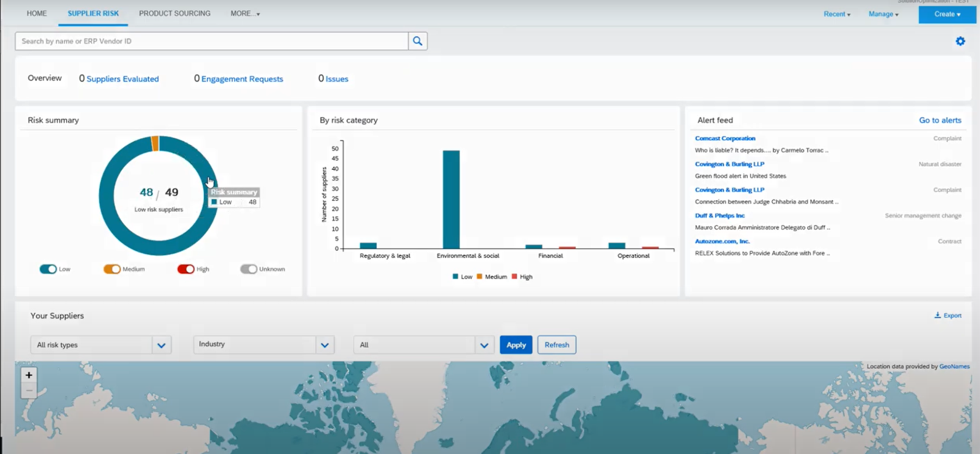This screenshot has height=454, width=980.
Task: Click the Low legend swatch in bar chart
Action: click(x=455, y=277)
